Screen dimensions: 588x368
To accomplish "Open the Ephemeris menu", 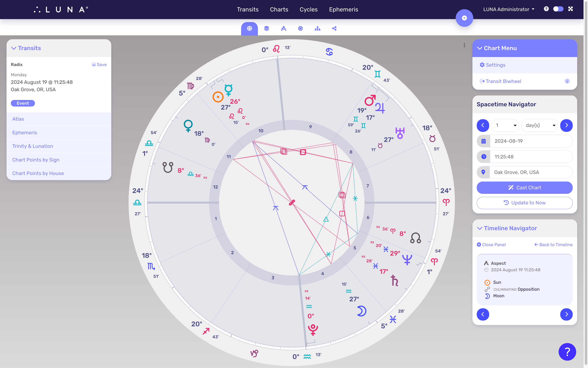I will coord(344,9).
